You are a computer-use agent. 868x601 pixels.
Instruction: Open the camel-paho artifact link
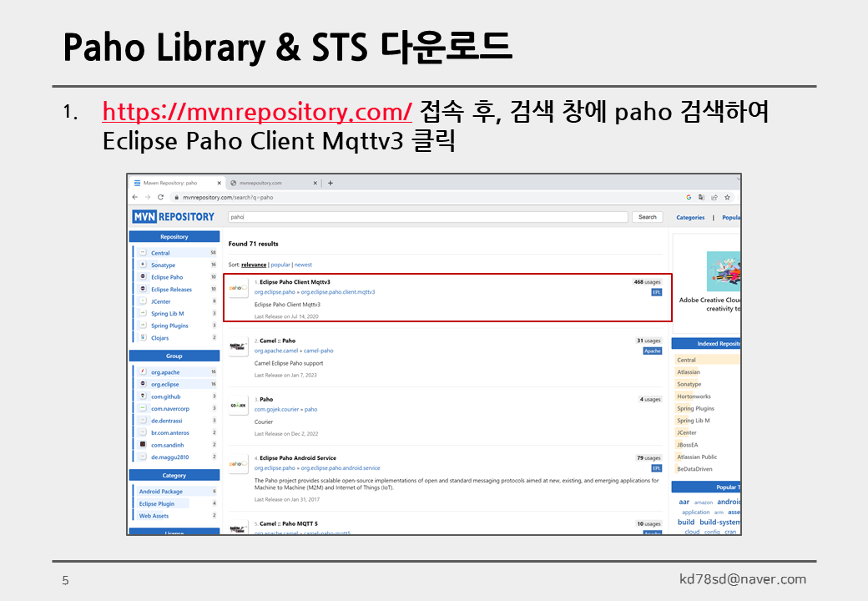pos(318,351)
